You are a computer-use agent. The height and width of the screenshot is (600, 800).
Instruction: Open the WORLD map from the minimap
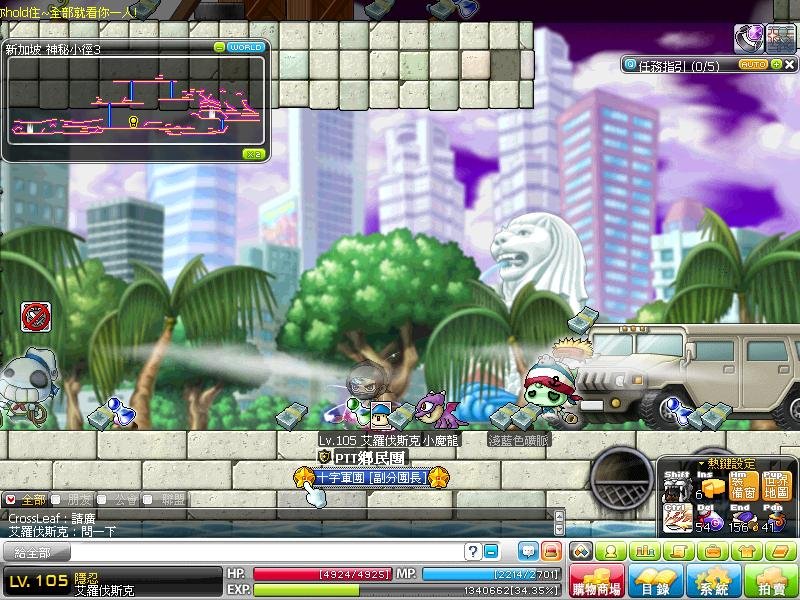(x=246, y=47)
